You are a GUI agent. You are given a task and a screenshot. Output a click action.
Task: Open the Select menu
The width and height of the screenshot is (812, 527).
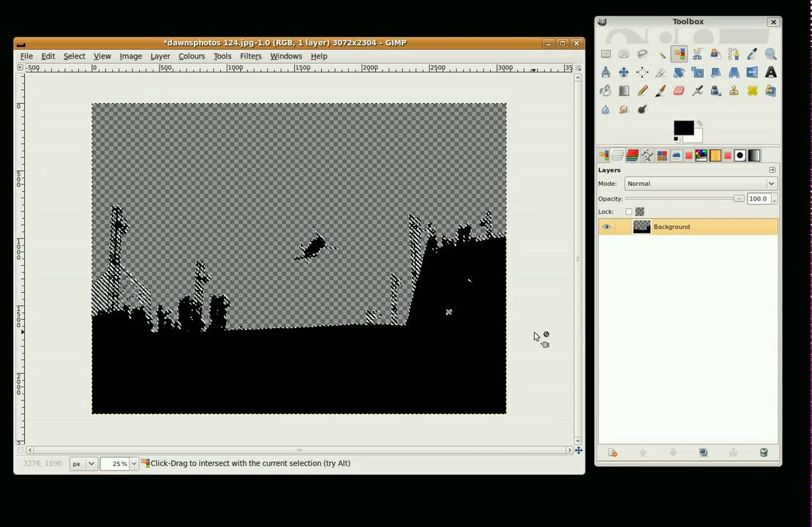pyautogui.click(x=74, y=56)
